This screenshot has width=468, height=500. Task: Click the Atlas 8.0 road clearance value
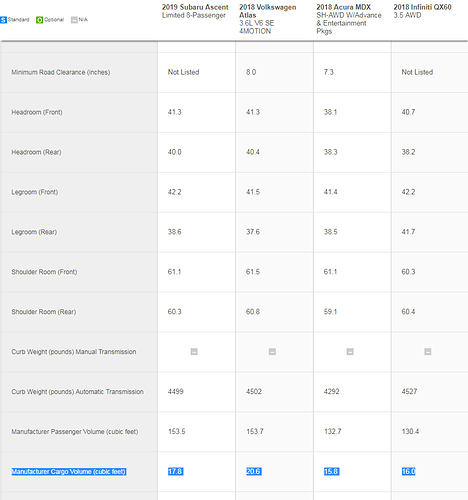(x=251, y=72)
